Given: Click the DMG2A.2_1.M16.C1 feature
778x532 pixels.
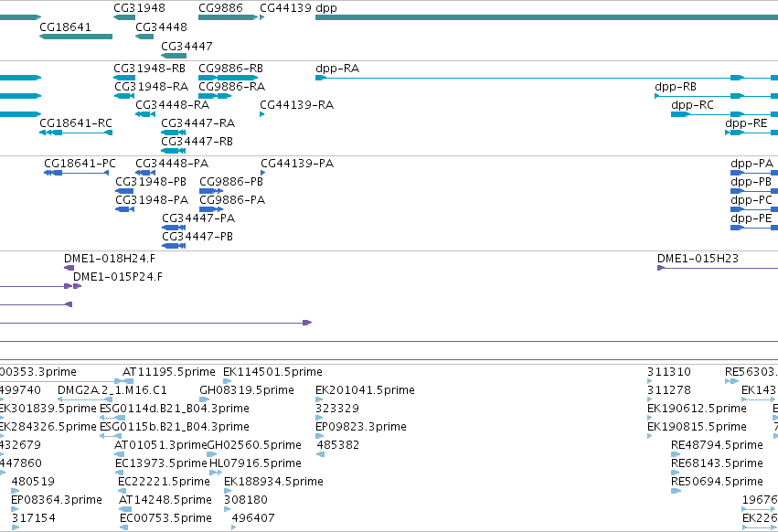Looking at the screenshot, I should (x=112, y=390).
